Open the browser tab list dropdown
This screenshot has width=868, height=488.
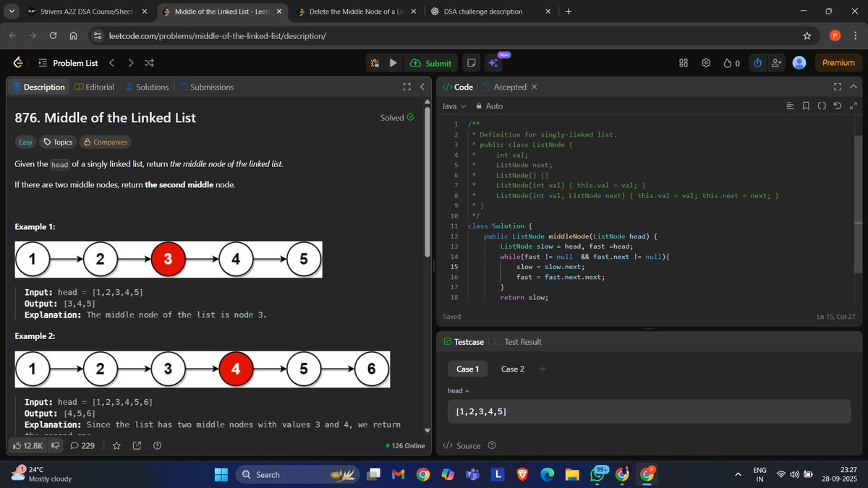click(11, 12)
